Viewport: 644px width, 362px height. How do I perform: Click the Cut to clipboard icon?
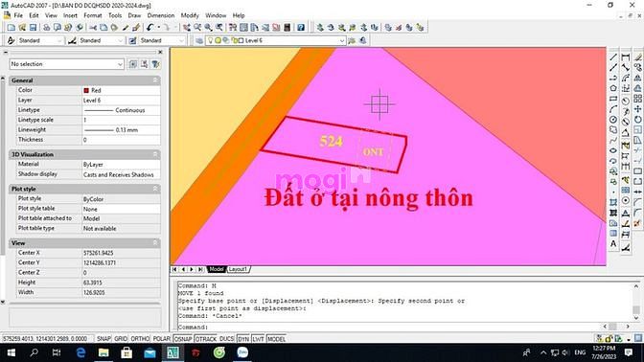[93, 28]
